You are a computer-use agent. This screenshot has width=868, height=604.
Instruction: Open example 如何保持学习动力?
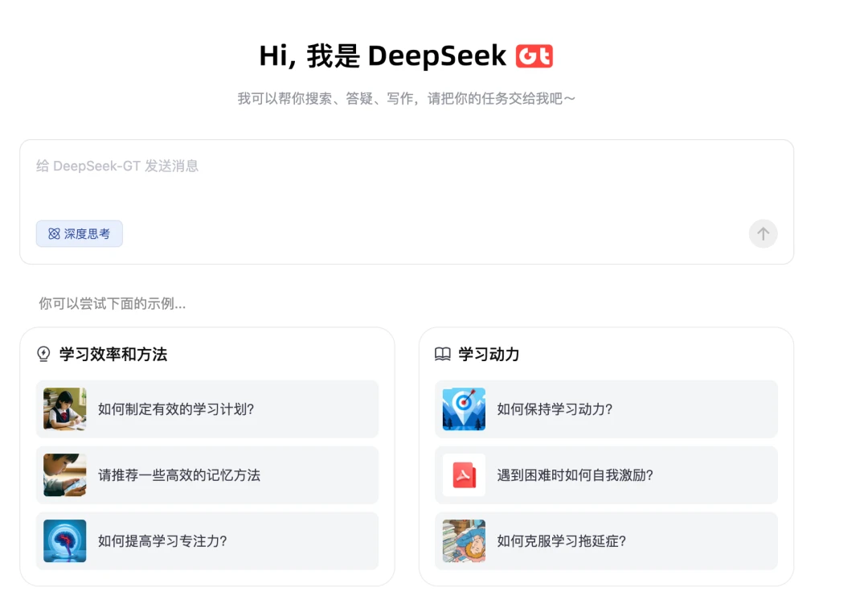[x=606, y=409]
